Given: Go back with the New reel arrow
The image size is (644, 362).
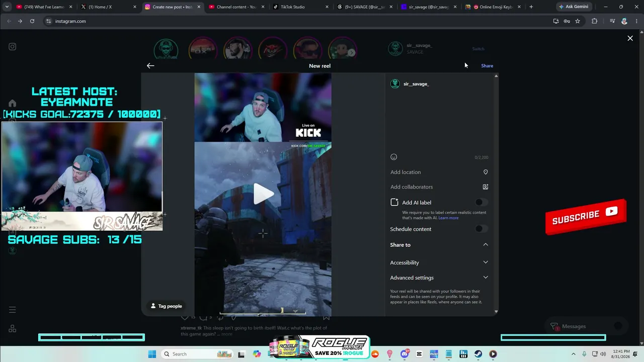Looking at the screenshot, I should point(150,66).
